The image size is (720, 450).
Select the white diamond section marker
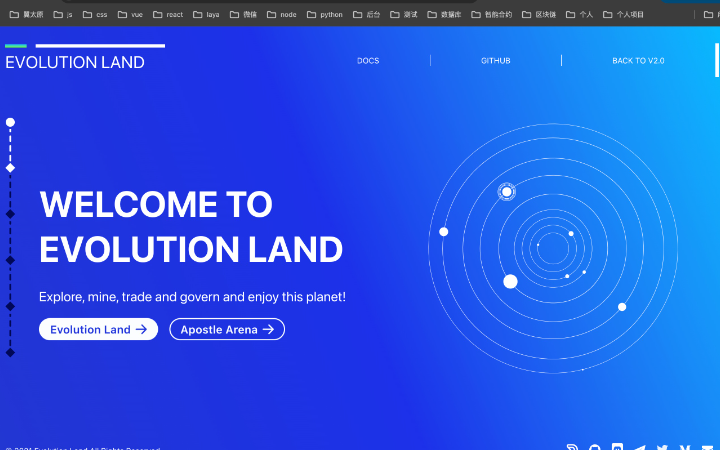10,168
